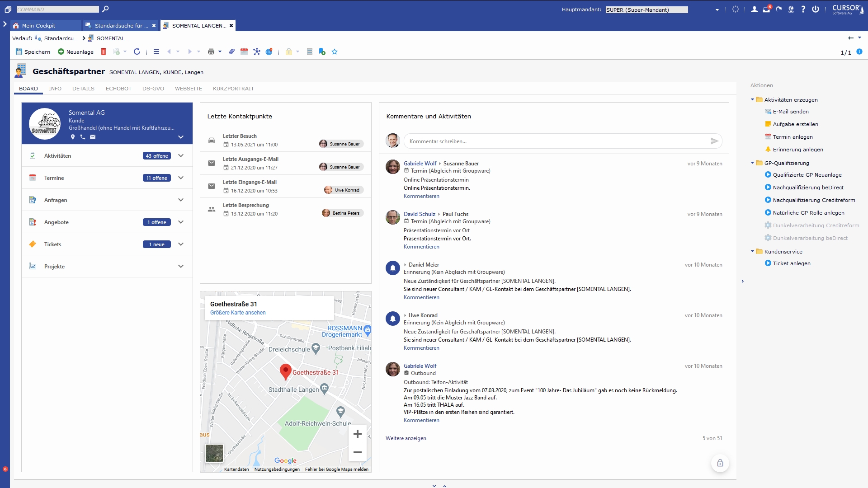Collapse the GP-Qualifizierung folder
Screen dimensions: 868x488
coord(753,163)
